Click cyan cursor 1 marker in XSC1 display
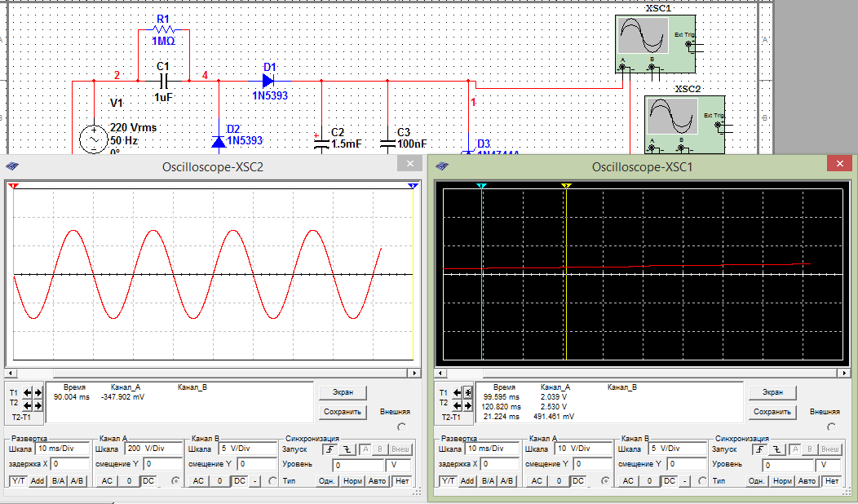 coord(481,186)
